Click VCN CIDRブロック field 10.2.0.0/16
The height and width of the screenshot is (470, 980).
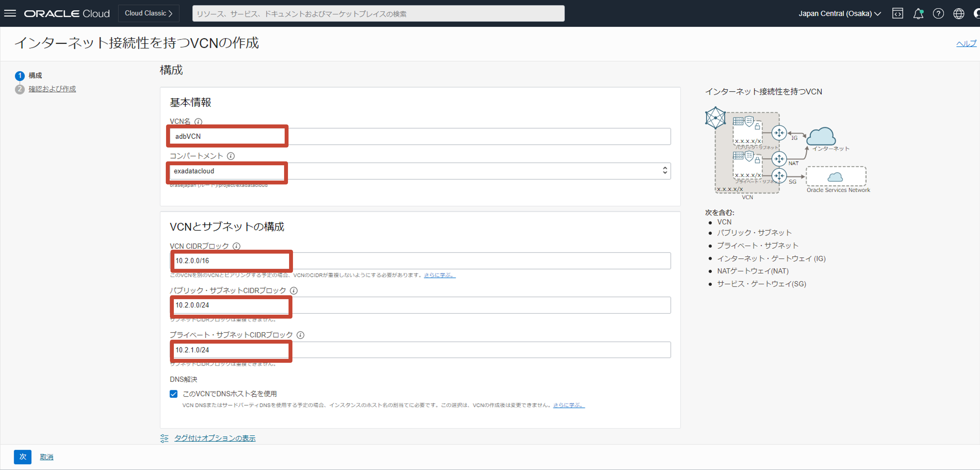(420, 261)
